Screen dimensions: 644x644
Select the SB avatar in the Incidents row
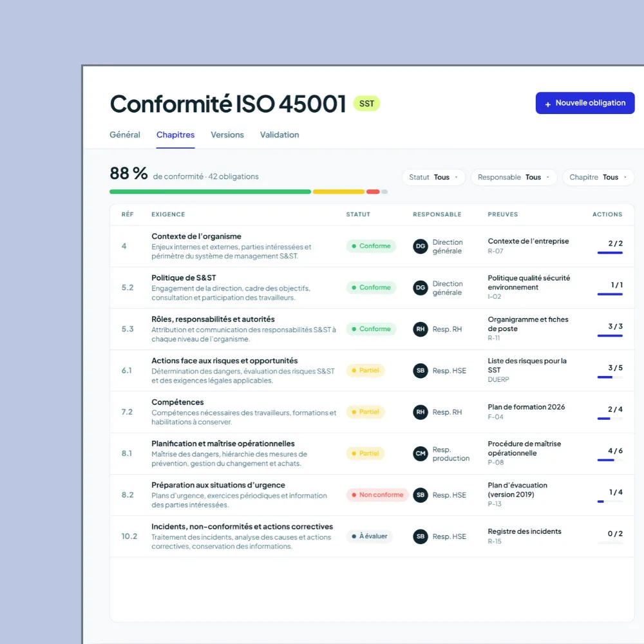tap(420, 537)
